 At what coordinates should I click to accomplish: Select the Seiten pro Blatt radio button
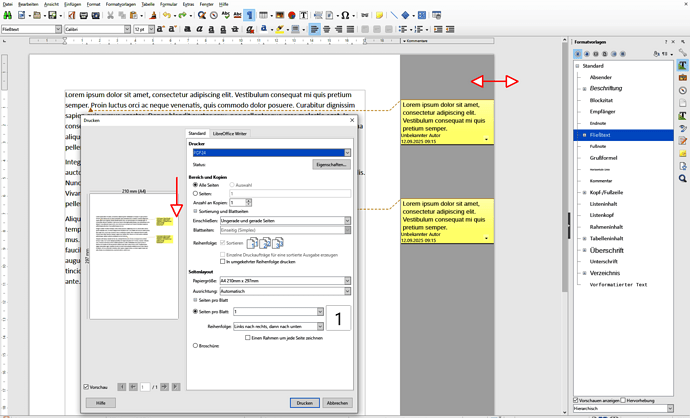[x=195, y=311]
